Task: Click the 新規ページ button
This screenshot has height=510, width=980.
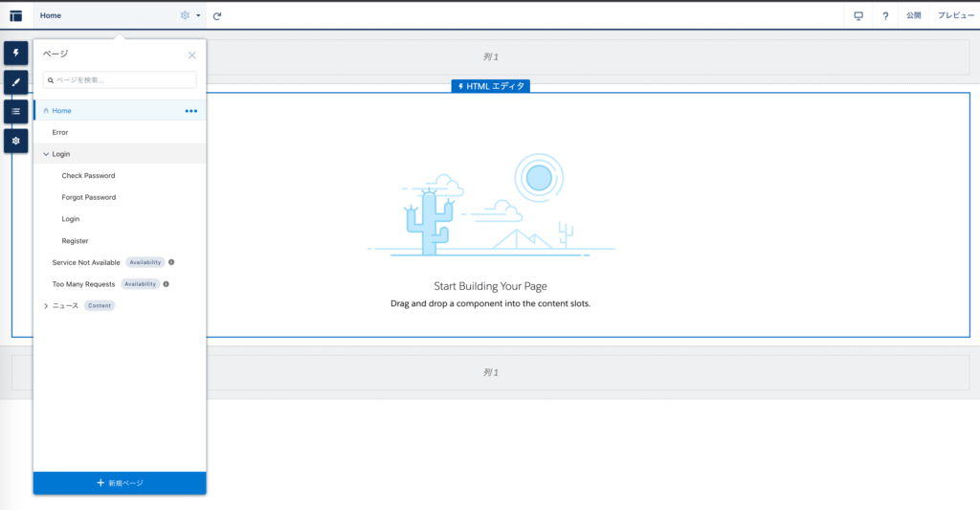Action: click(x=120, y=483)
